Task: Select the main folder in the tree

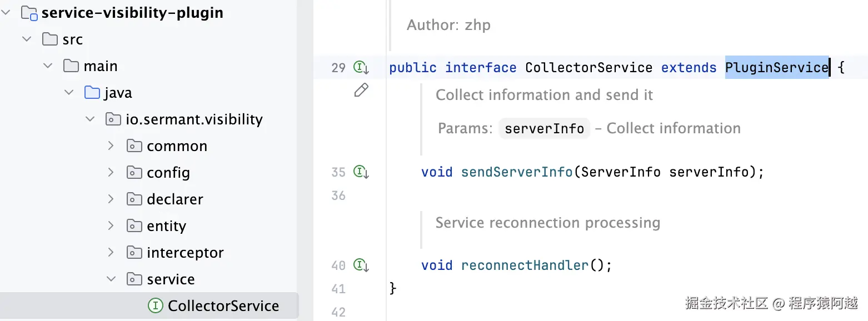Action: tap(101, 66)
